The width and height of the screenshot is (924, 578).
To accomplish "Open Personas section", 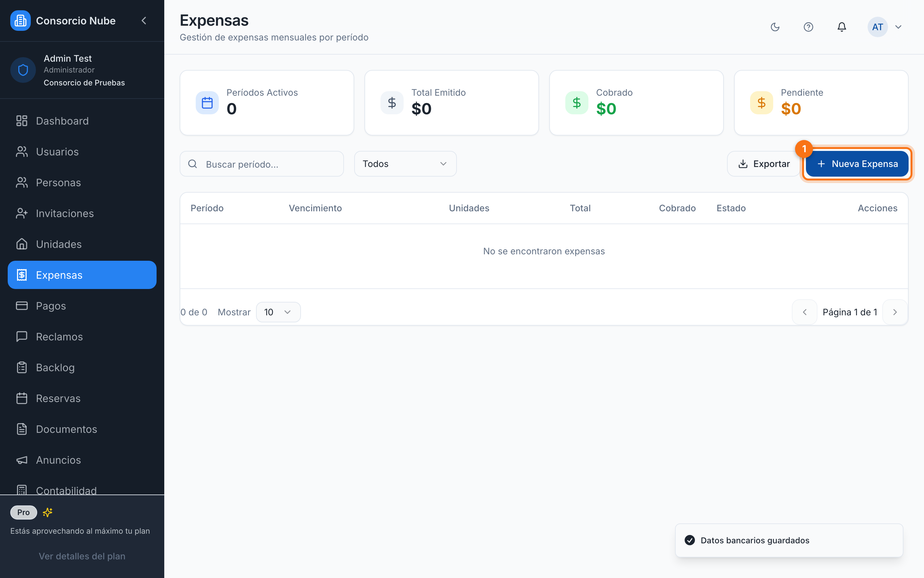I will tap(82, 183).
